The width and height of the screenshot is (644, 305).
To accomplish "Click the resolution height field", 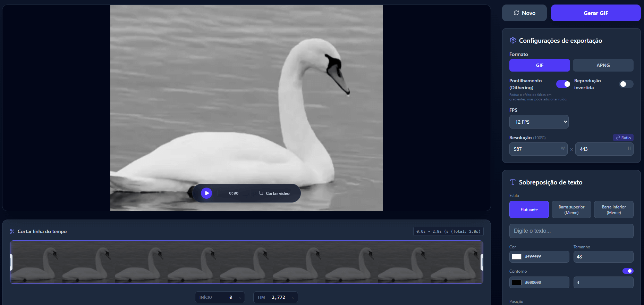I will click(604, 149).
